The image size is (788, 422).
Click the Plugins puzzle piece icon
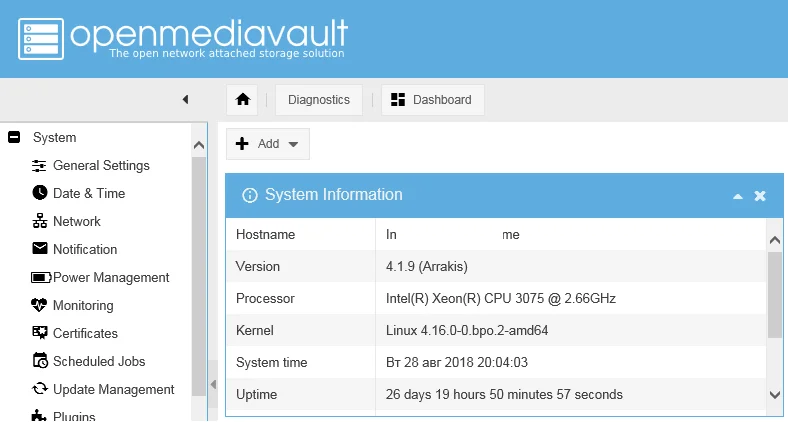point(39,415)
